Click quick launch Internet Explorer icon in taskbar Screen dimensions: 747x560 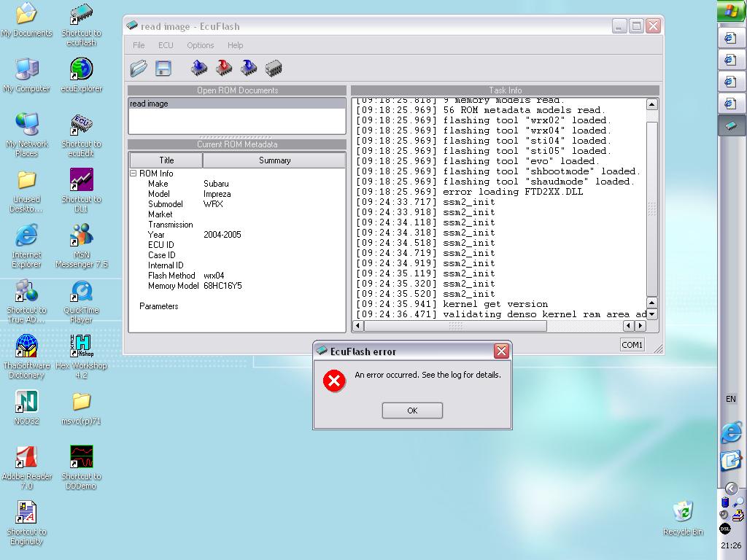tap(731, 432)
